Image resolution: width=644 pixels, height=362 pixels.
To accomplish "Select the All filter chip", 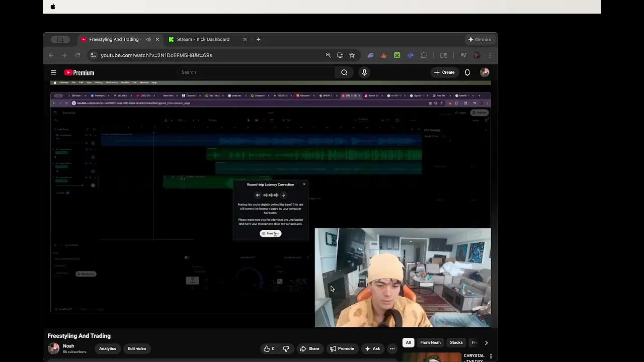I will (x=408, y=342).
